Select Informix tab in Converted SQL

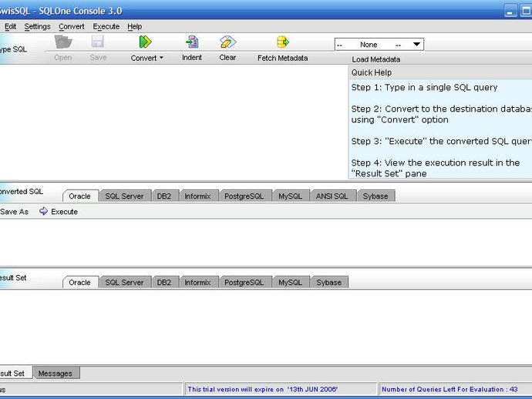[198, 196]
